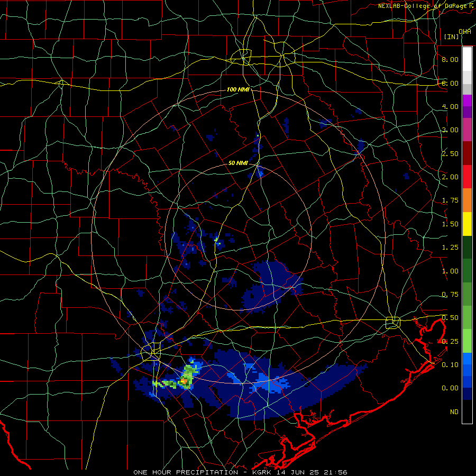Click the 8.00 legend value

[450, 59]
